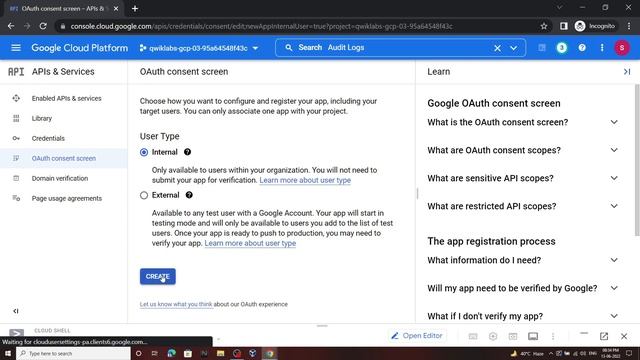The width and height of the screenshot is (640, 360).
Task: Clear the search box with the X icon
Action: (x=497, y=48)
